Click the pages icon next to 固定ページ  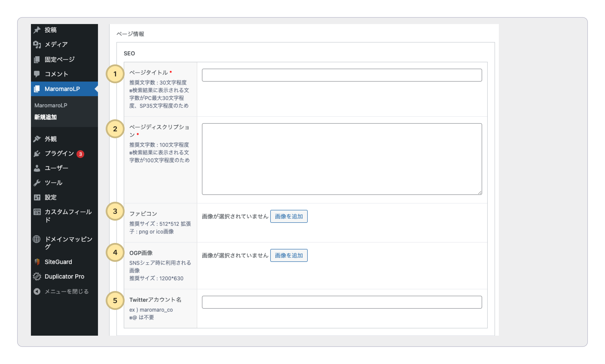tap(37, 59)
